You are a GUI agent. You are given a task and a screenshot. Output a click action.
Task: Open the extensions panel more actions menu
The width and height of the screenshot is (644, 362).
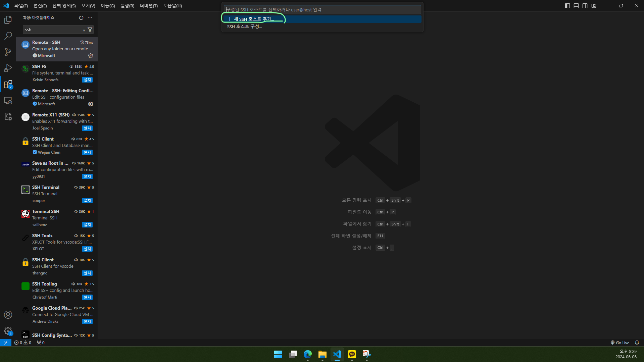click(90, 18)
